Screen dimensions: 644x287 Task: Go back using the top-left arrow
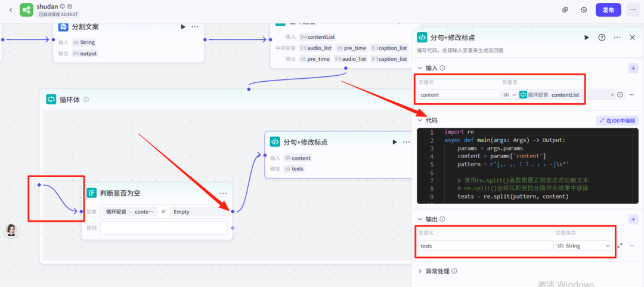click(x=11, y=10)
